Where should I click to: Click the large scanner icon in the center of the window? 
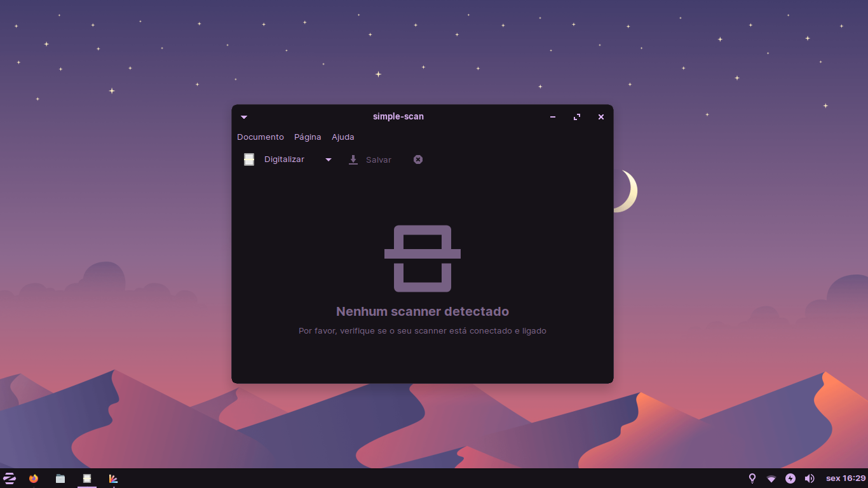[x=423, y=259]
